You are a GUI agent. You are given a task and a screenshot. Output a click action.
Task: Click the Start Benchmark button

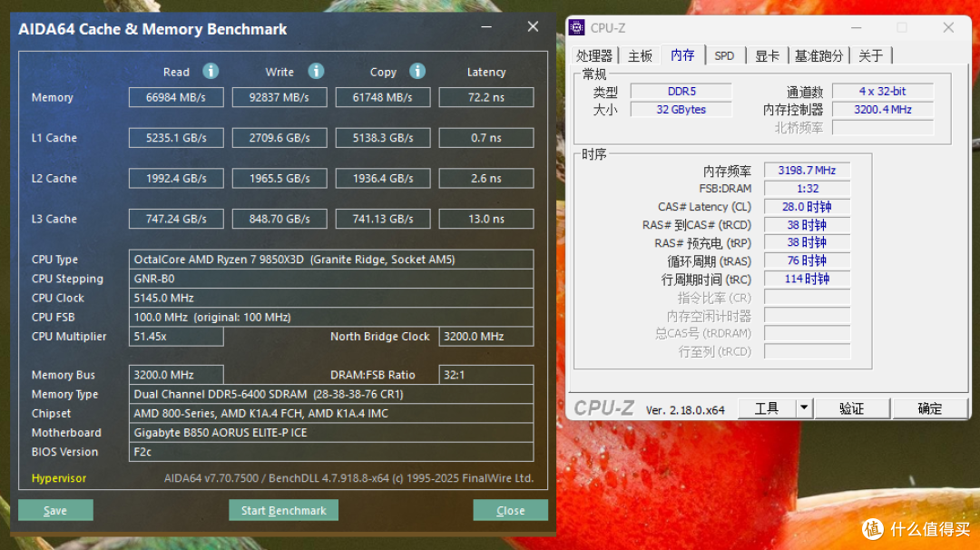tap(284, 510)
